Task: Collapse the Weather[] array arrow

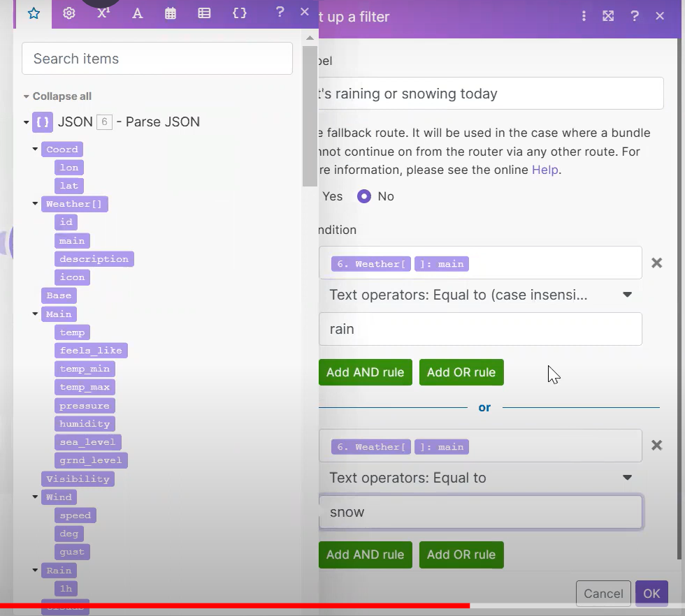Action: [35, 203]
